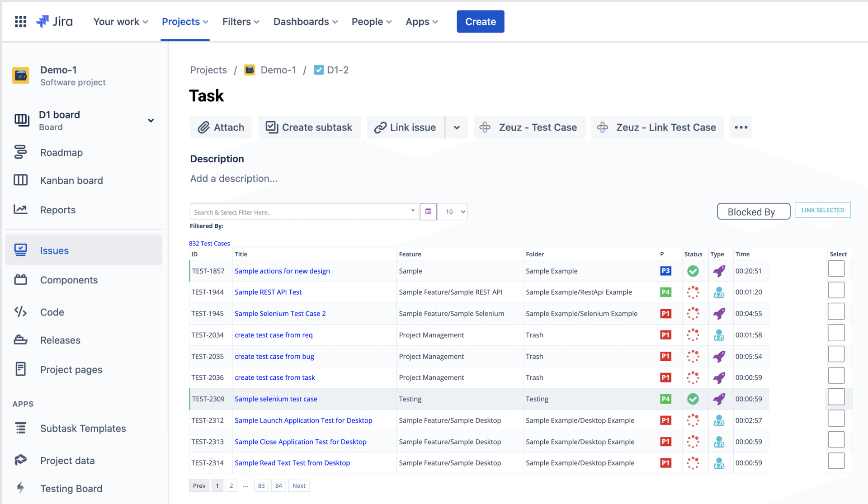
Task: Click the green checkmark status icon for TEST-1857
Action: click(x=693, y=271)
